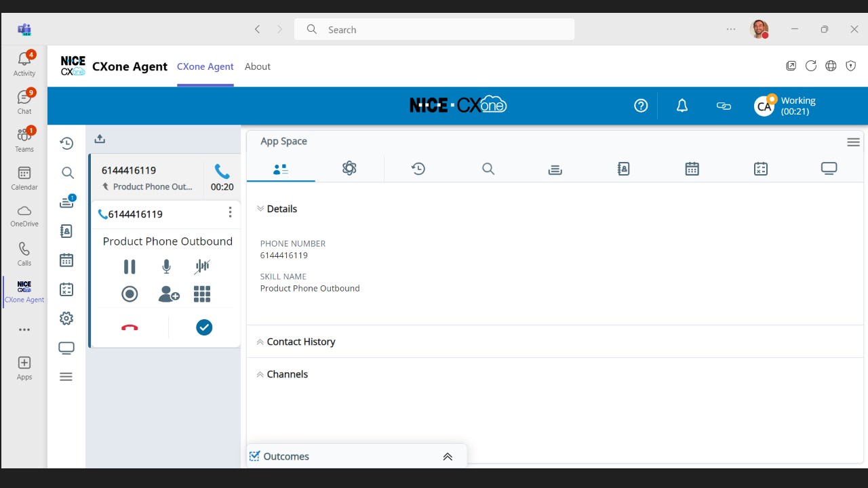868x488 pixels.
Task: Open hamburger menu in left sidebar
Action: click(66, 377)
